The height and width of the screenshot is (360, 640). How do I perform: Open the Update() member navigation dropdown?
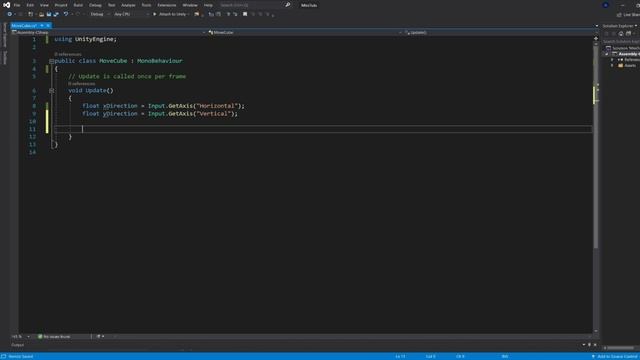click(x=500, y=32)
